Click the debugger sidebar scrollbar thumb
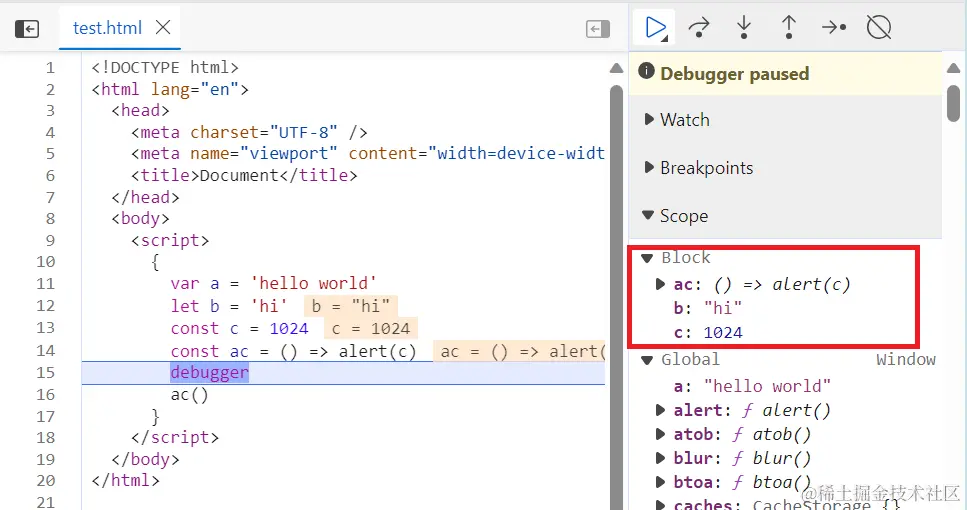The height and width of the screenshot is (510, 967). click(x=953, y=103)
